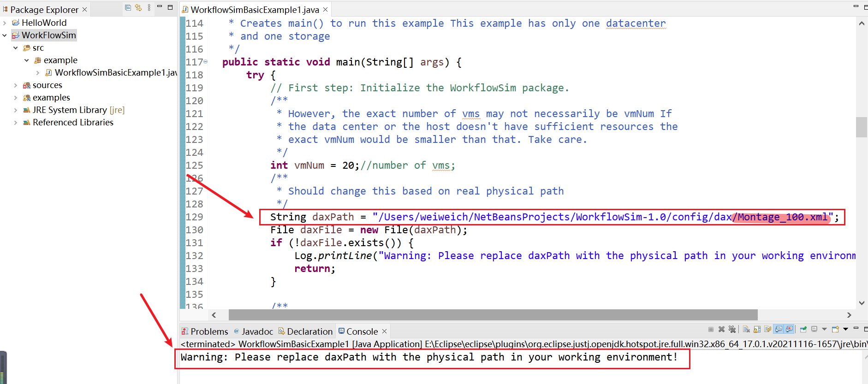Click Display Selected Console icon

[814, 329]
